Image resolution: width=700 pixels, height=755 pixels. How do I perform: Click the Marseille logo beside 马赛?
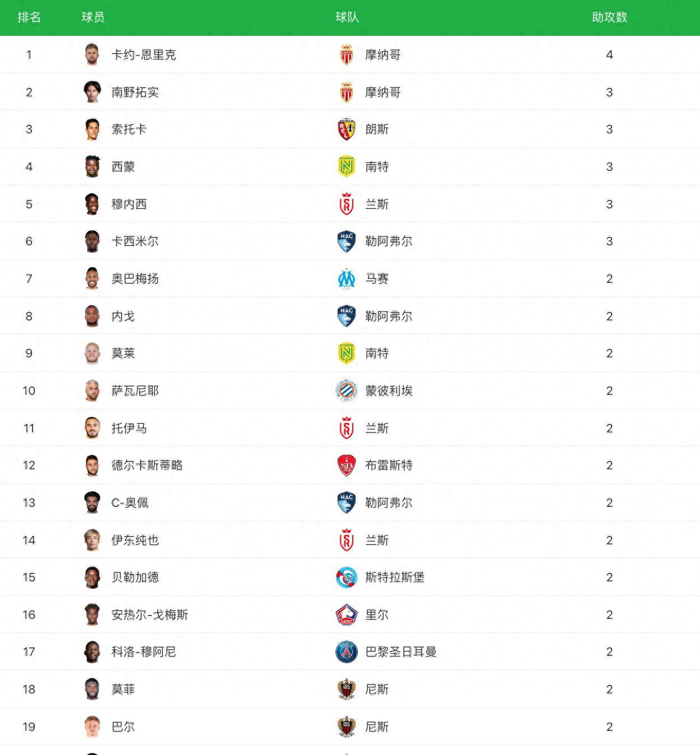click(x=347, y=278)
